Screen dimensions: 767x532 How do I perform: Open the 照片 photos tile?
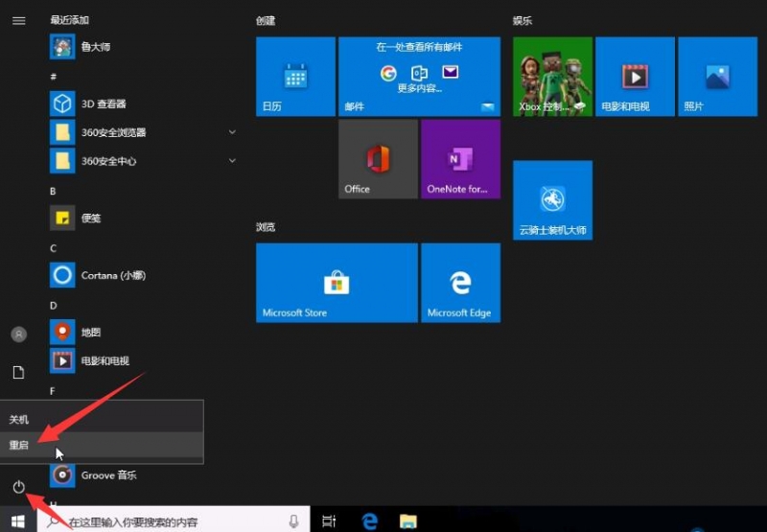(x=717, y=77)
